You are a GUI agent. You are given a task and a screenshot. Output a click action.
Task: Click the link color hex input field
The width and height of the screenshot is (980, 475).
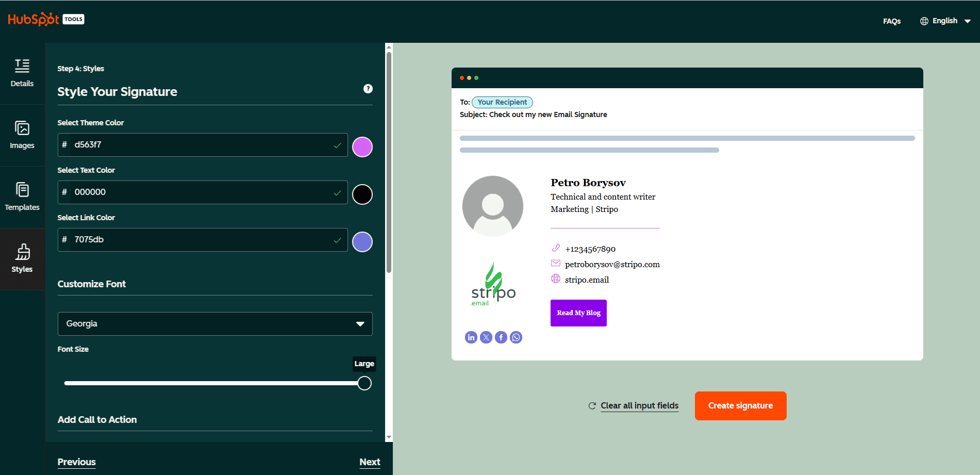click(x=203, y=240)
